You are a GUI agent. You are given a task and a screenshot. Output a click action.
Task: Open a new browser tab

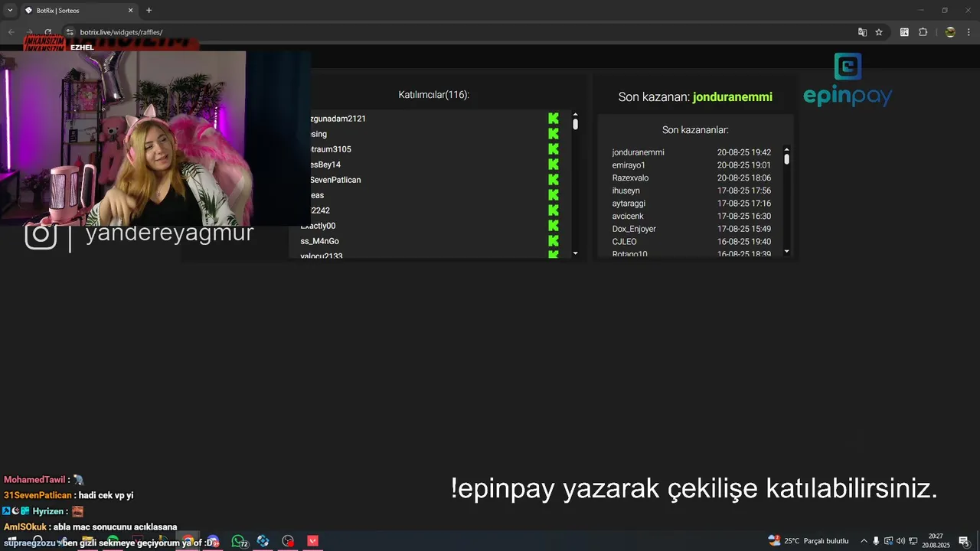[x=149, y=11]
